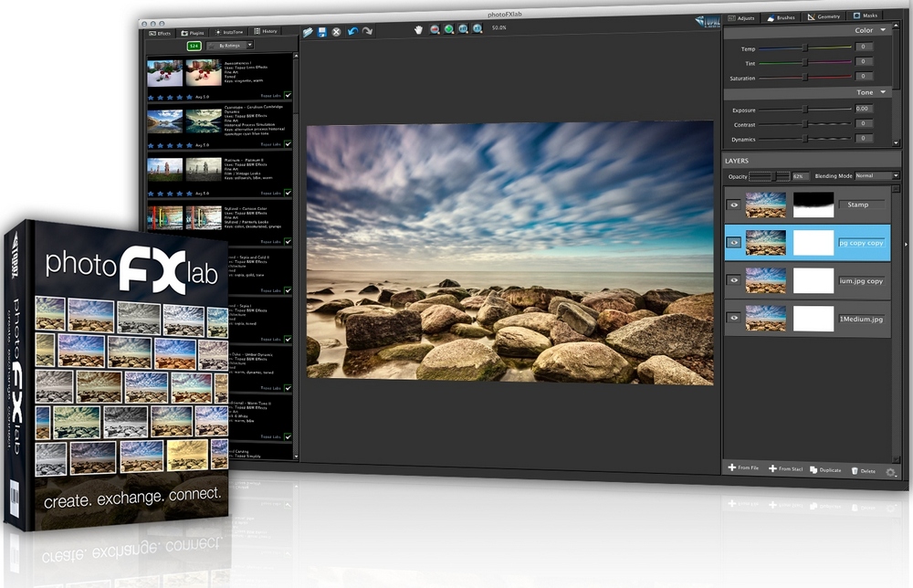Select the 1Medium.jpg layer thumbnail
This screenshot has width=913, height=588.
(x=766, y=319)
